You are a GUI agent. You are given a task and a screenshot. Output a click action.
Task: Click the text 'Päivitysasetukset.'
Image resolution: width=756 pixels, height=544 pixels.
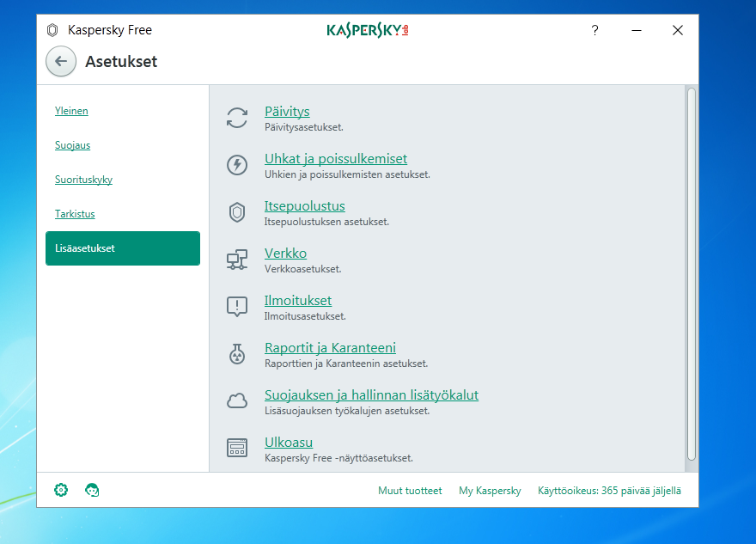[304, 127]
